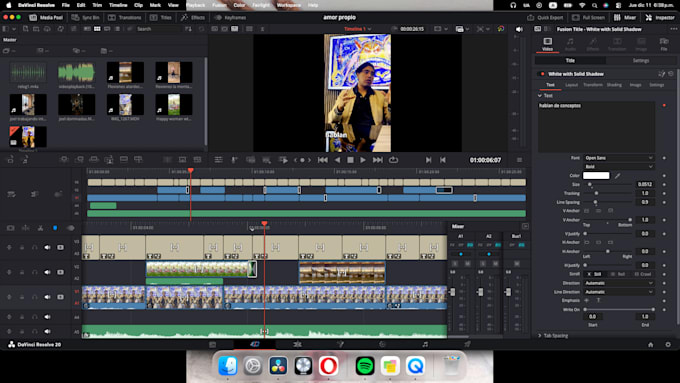Screen dimensions: 680x383
Task: Open the Font dropdown Open Sans
Action: point(618,158)
